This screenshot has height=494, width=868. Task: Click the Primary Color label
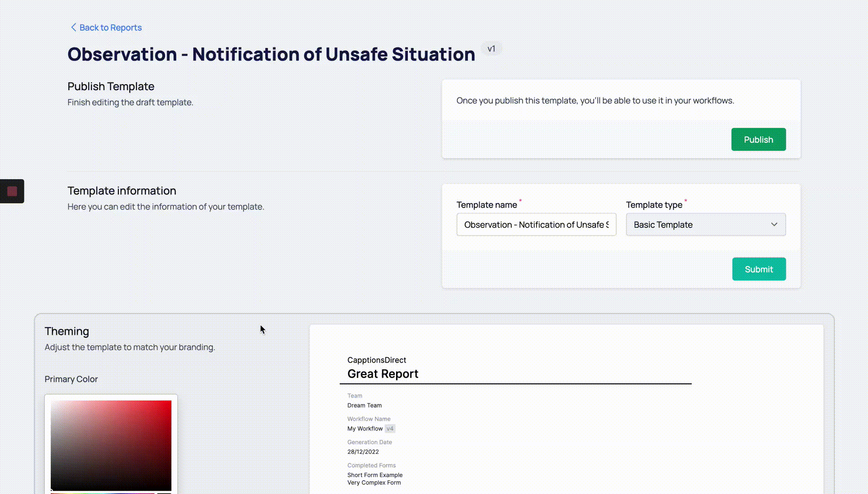pyautogui.click(x=71, y=379)
